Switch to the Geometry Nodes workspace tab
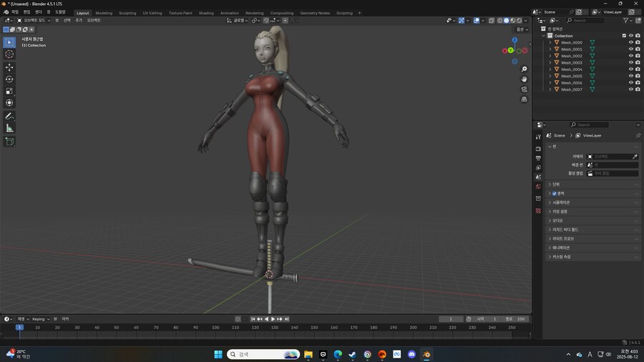 [315, 13]
